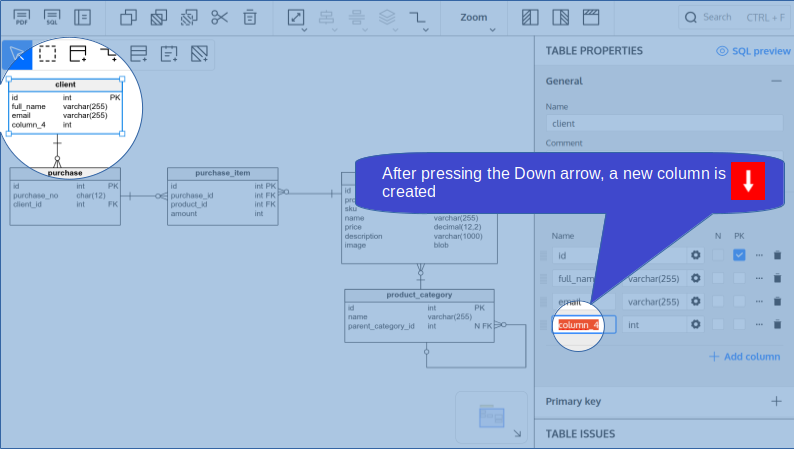Click the copy icon in toolbar
This screenshot has width=794, height=449.
point(128,18)
